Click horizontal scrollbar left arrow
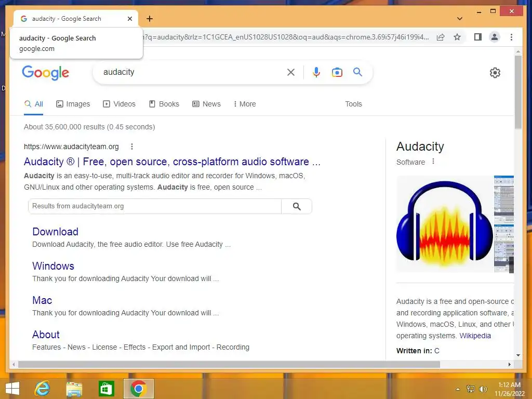 pyautogui.click(x=14, y=364)
